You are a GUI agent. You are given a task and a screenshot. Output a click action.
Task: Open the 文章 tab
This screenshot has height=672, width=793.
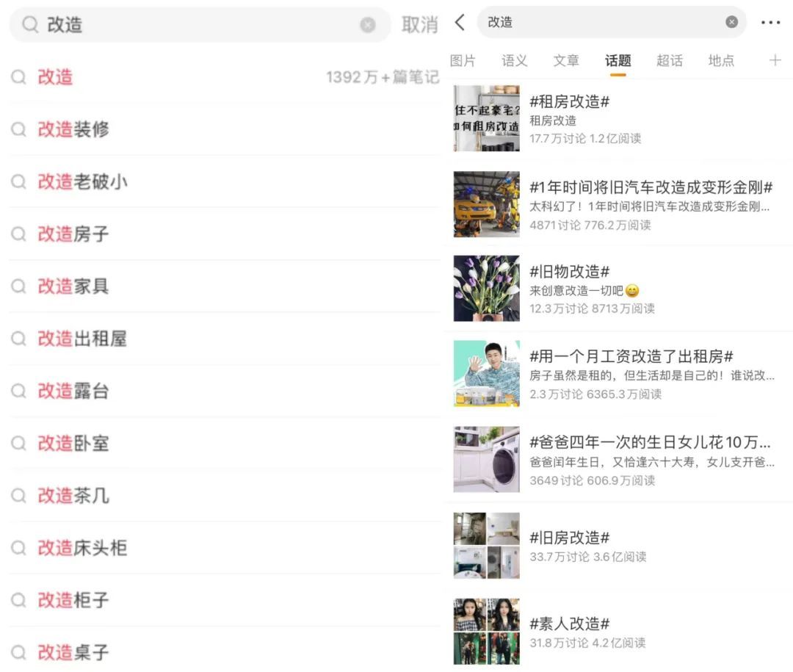pyautogui.click(x=566, y=61)
